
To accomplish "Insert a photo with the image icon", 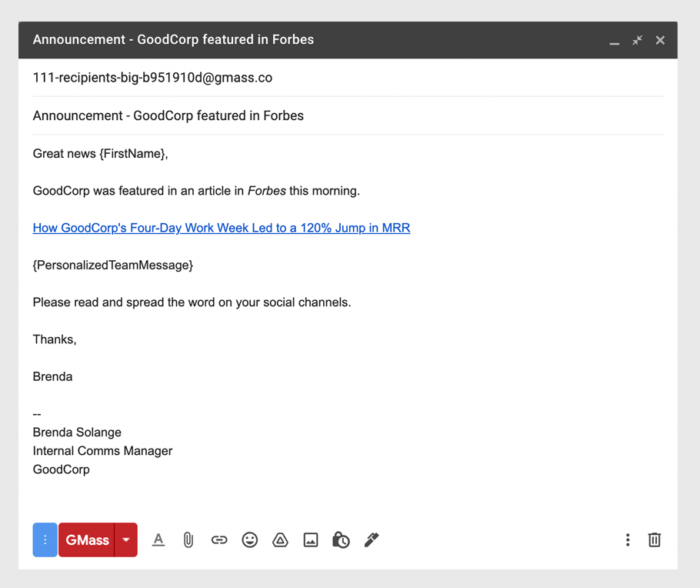I will (311, 540).
